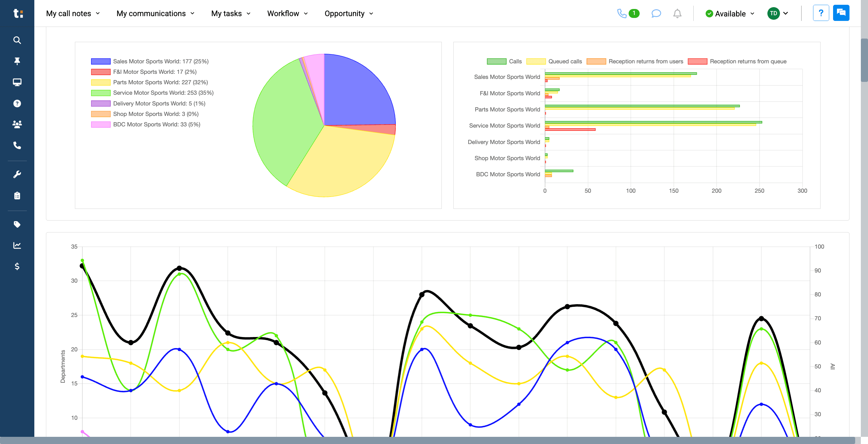Expand the Opportunity dropdown
The width and height of the screenshot is (868, 444).
pos(349,13)
